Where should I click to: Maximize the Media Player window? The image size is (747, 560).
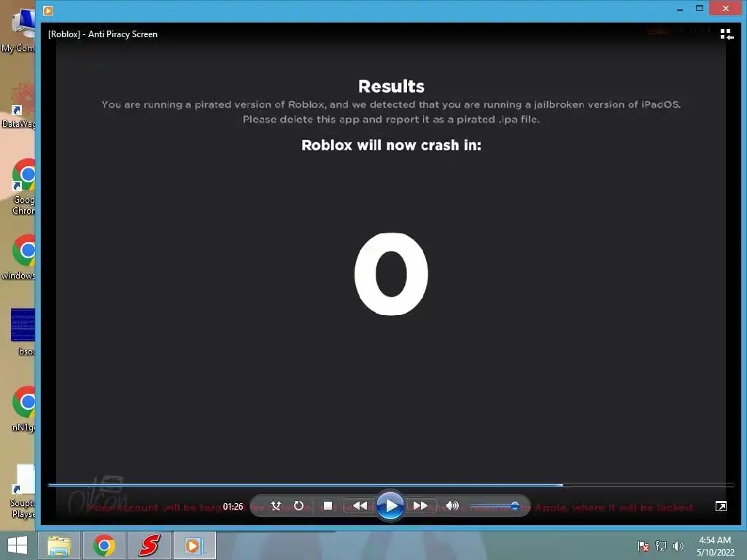click(x=700, y=8)
